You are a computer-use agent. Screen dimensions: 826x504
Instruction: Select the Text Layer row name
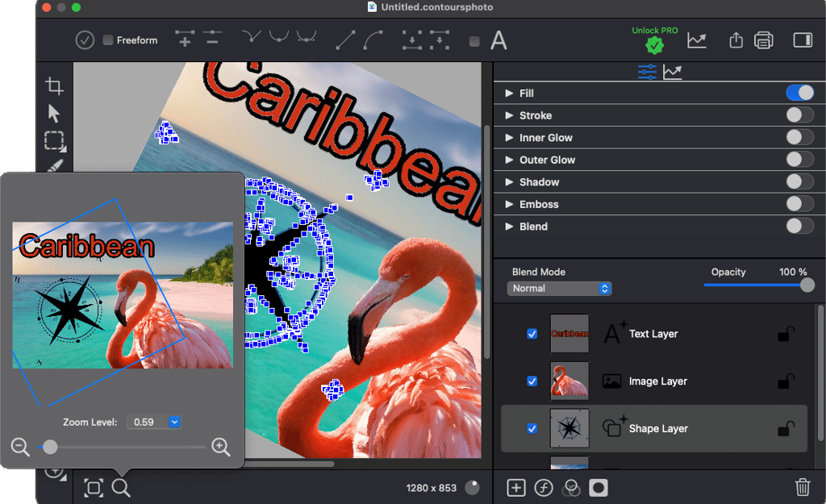[653, 334]
